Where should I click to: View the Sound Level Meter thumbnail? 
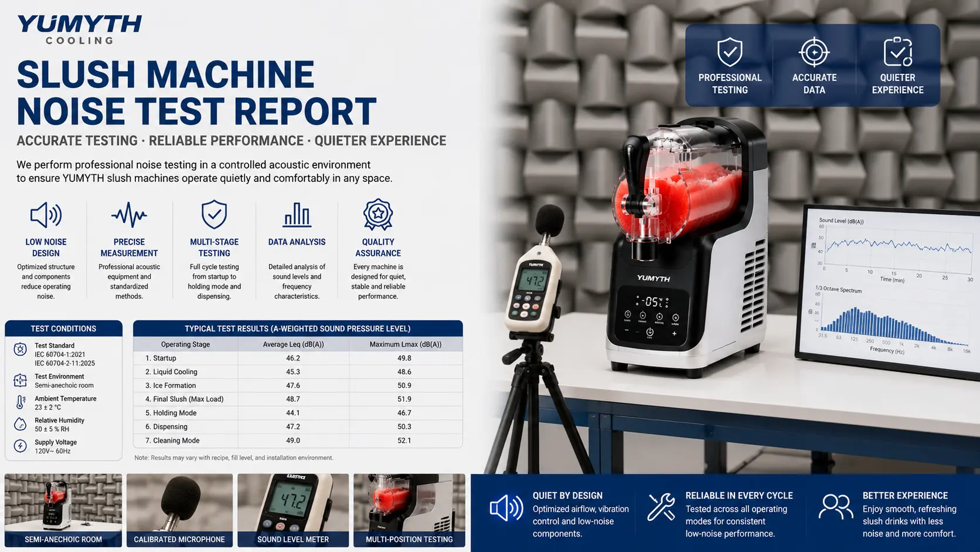coord(293,510)
